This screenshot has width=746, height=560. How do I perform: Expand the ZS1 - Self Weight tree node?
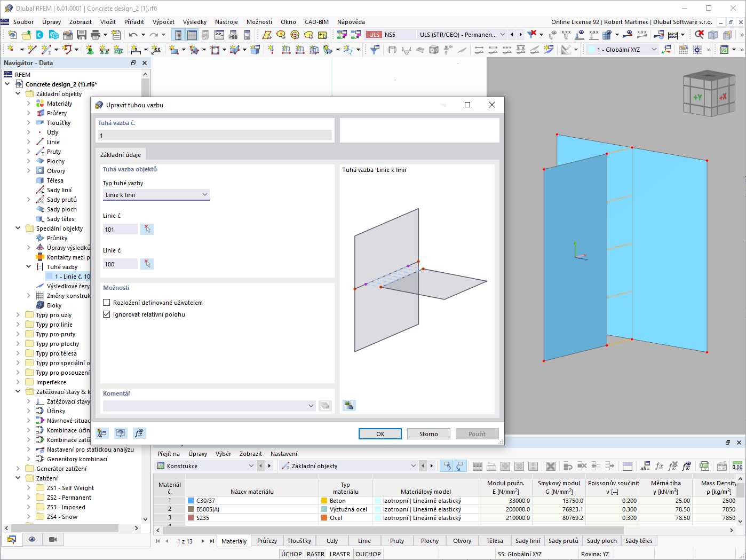pos(29,488)
